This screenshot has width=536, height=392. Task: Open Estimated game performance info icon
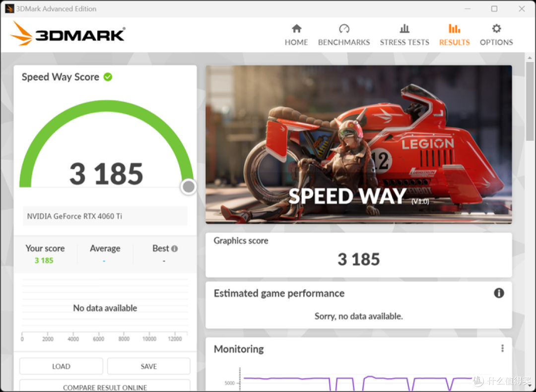[x=499, y=293]
